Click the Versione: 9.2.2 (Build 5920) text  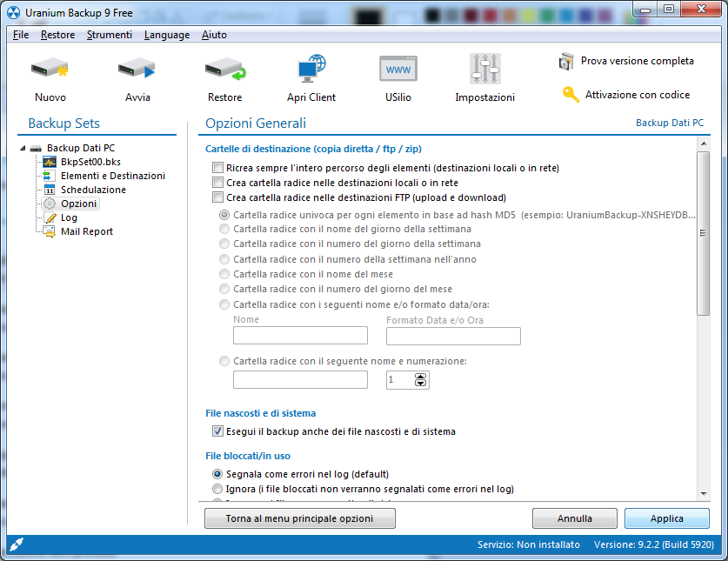(654, 544)
